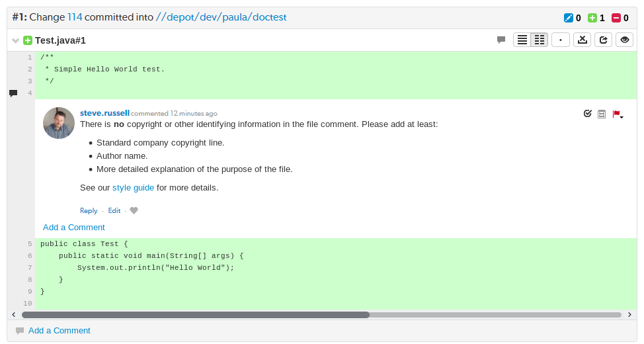Click the ignore-download file icon button
The width and height of the screenshot is (644, 344).
[582, 40]
